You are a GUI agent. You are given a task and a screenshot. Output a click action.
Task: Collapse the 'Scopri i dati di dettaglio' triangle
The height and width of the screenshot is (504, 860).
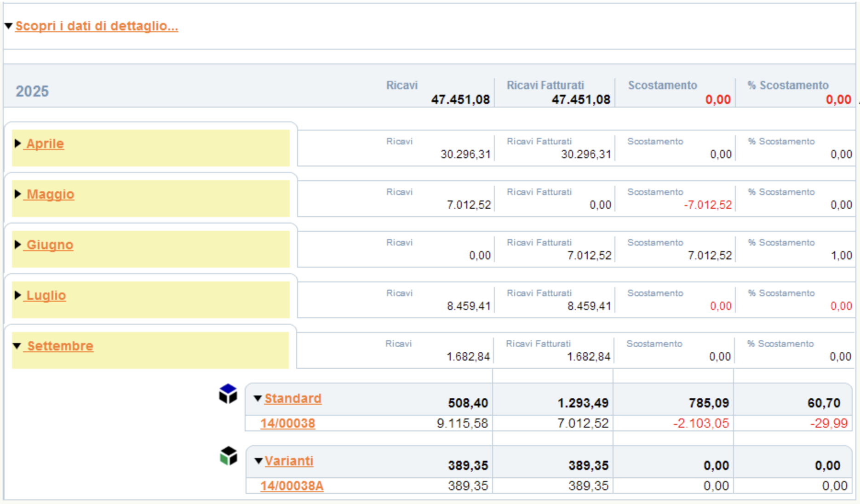coord(9,26)
